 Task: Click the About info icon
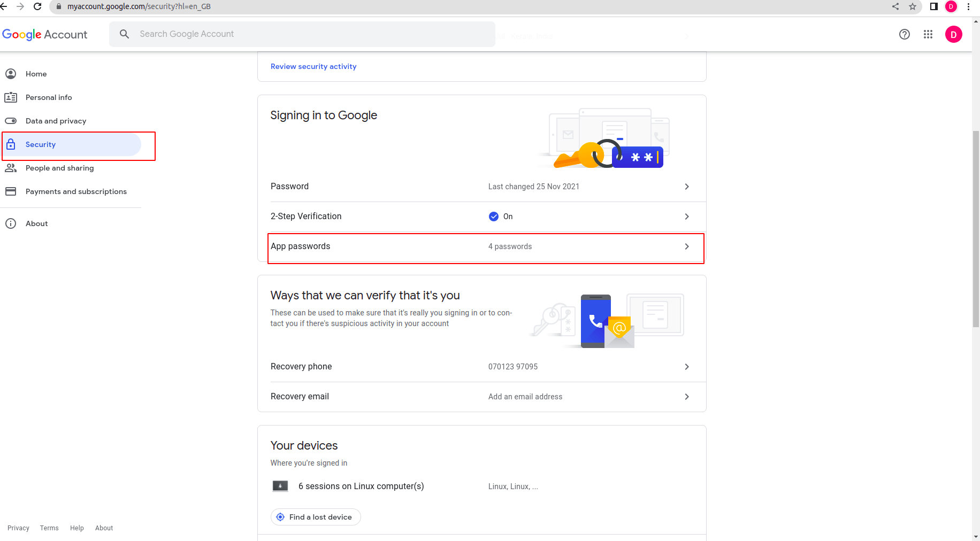point(11,223)
